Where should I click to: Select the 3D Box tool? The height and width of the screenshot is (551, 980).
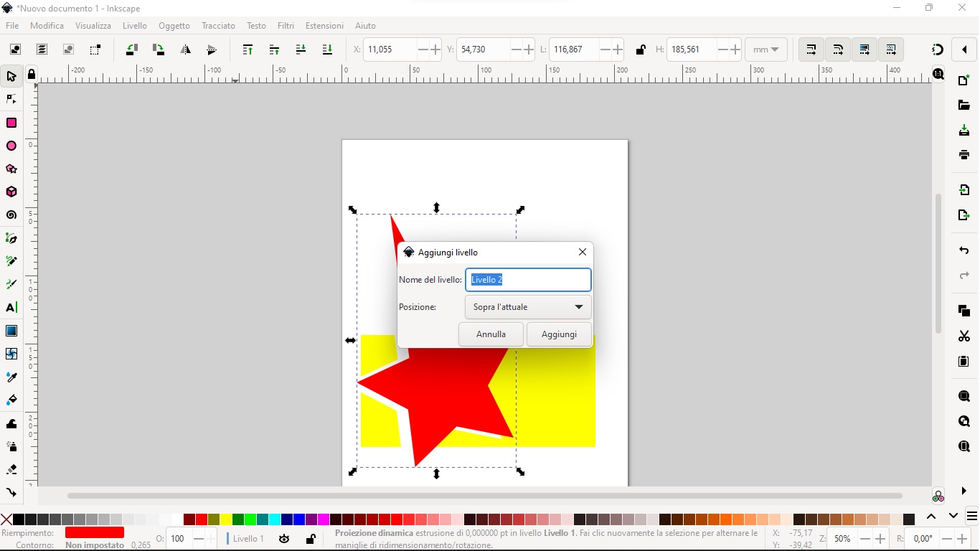[11, 192]
